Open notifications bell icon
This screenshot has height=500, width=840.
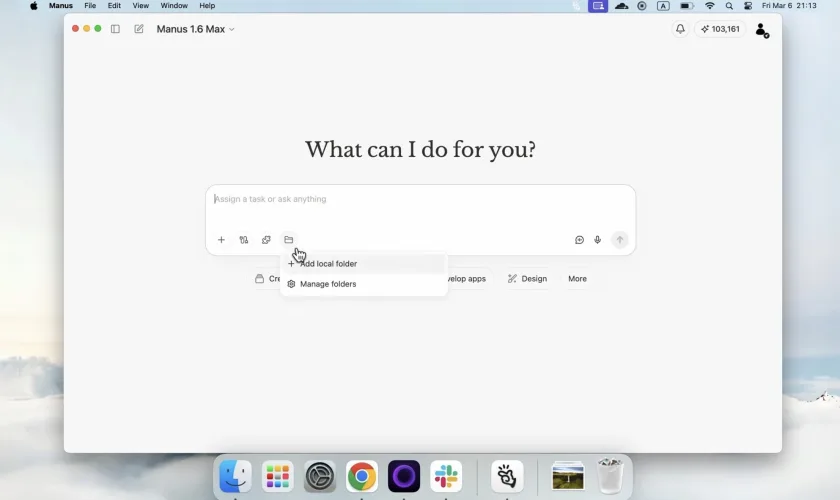680,29
